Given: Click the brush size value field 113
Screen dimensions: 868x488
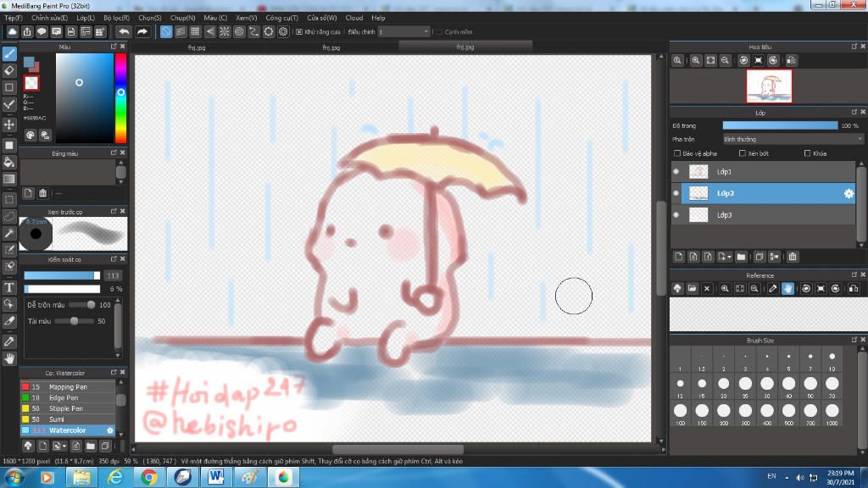Looking at the screenshot, I should point(113,275).
